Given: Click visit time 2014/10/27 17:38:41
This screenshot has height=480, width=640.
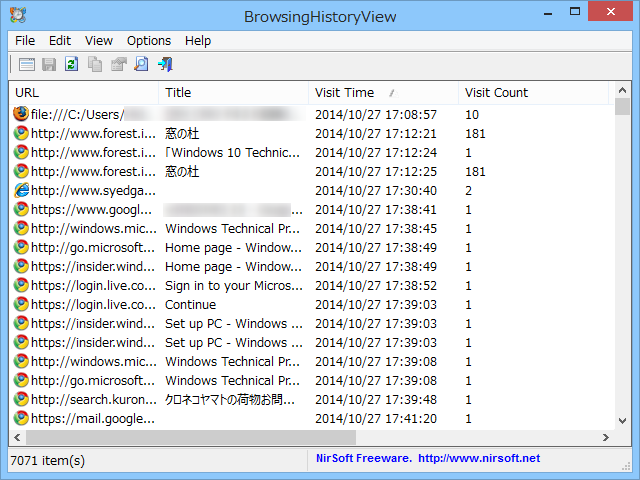Looking at the screenshot, I should tap(376, 209).
